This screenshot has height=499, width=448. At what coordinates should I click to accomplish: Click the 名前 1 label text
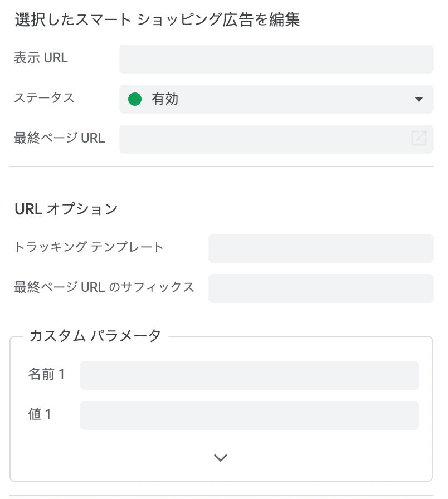tap(46, 374)
